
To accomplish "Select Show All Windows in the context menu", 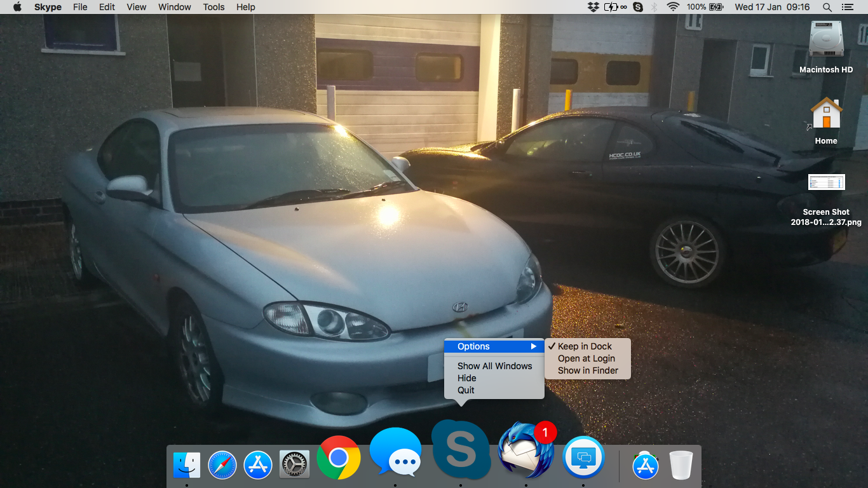I will (x=494, y=366).
